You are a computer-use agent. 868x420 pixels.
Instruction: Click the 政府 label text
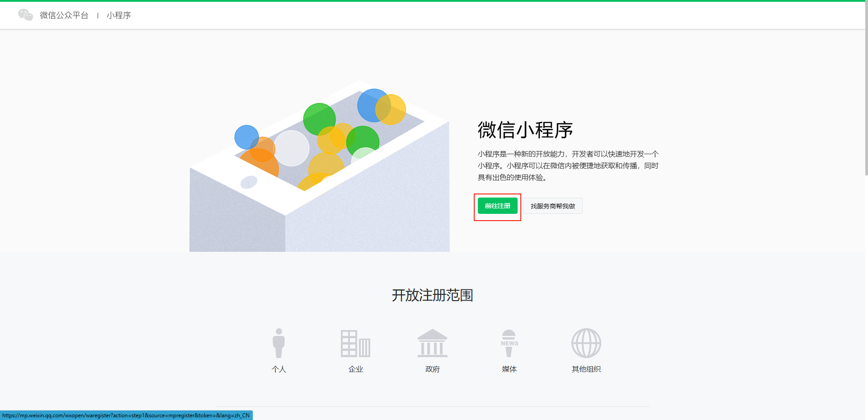click(433, 369)
